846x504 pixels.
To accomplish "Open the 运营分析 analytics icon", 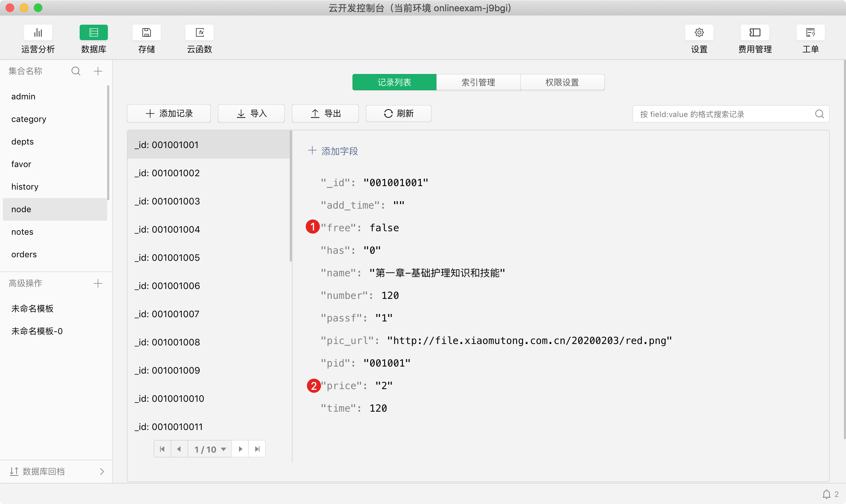I will pyautogui.click(x=38, y=32).
